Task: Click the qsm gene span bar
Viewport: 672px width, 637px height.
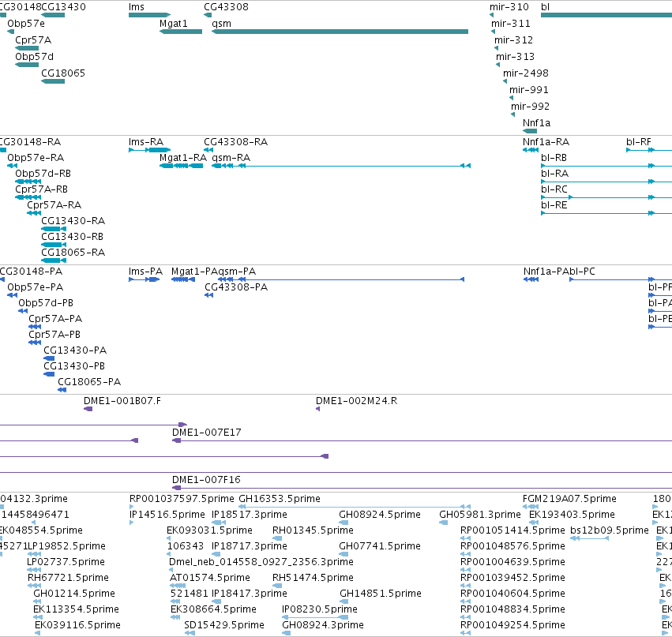Action: 340,32
